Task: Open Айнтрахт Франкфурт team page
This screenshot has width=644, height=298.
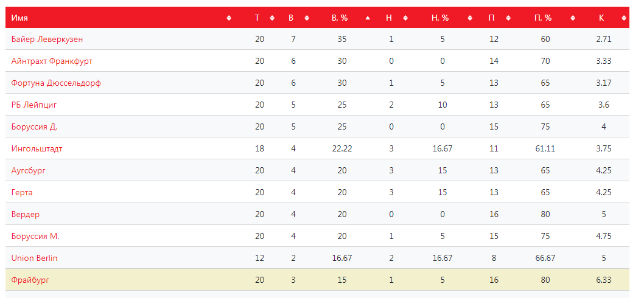Action: (x=52, y=61)
